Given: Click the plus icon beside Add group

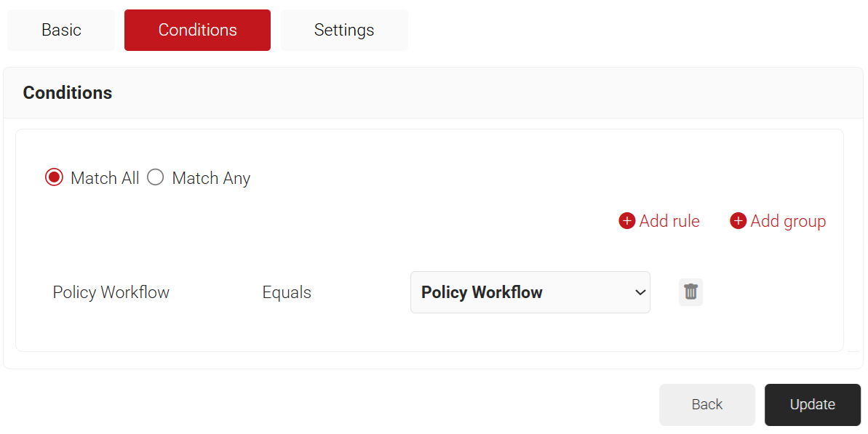Looking at the screenshot, I should point(738,221).
